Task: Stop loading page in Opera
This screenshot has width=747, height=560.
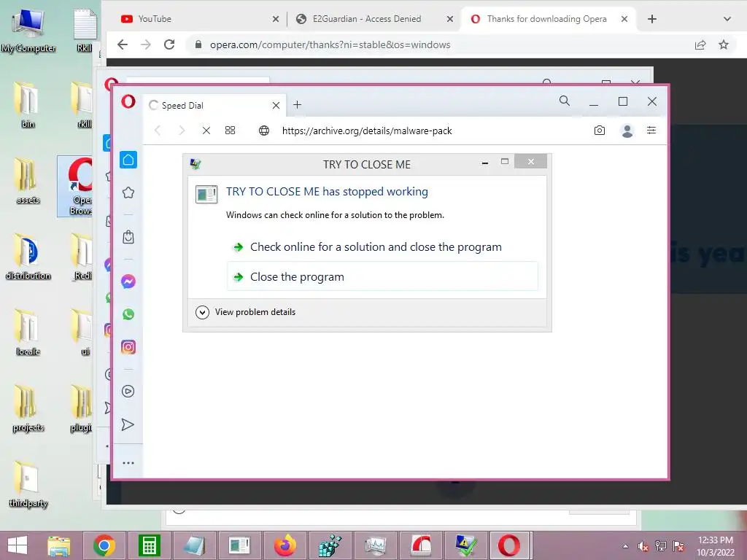Action: (x=206, y=131)
